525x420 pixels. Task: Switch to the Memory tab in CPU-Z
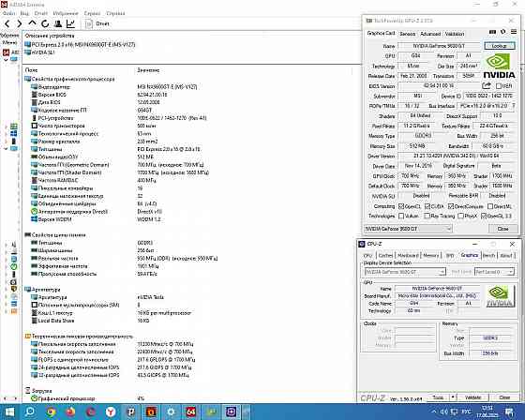pyautogui.click(x=431, y=256)
